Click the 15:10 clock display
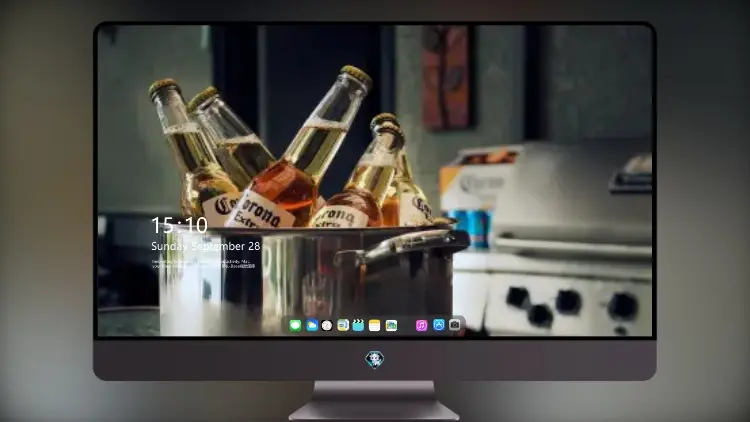Screen dimensions: 750x422 coord(179,225)
